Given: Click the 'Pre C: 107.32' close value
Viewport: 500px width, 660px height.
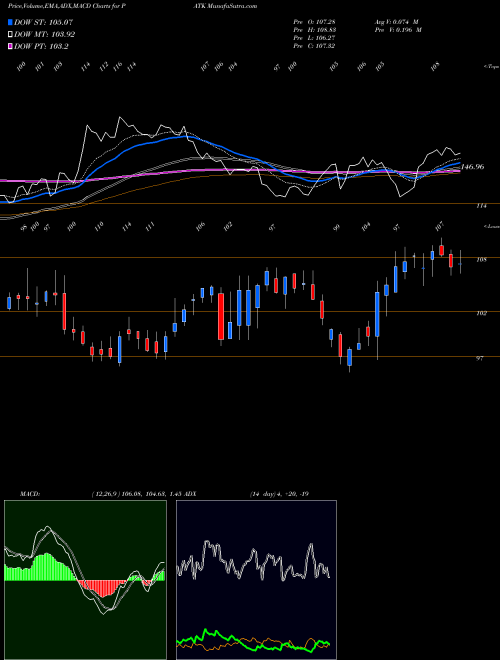Looking at the screenshot, I should click(x=314, y=46).
